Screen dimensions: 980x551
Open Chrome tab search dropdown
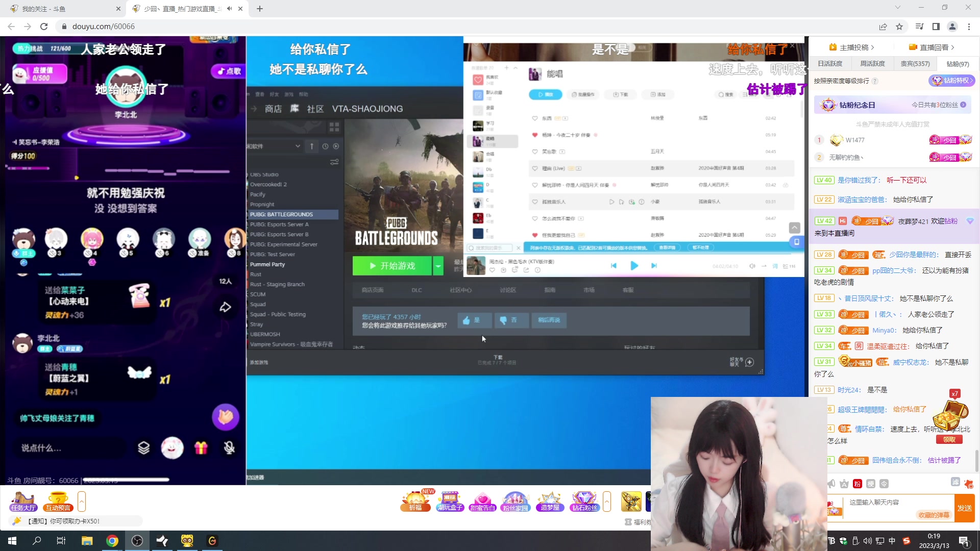(898, 8)
